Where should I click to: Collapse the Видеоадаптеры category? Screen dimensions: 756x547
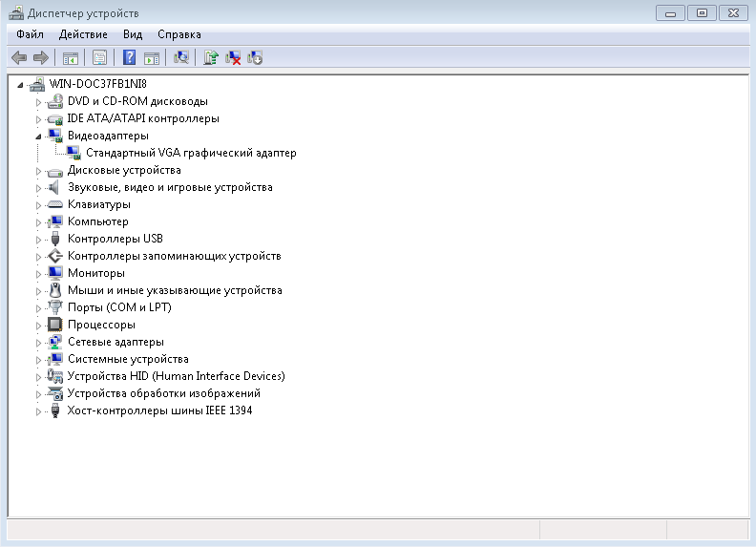click(x=39, y=136)
